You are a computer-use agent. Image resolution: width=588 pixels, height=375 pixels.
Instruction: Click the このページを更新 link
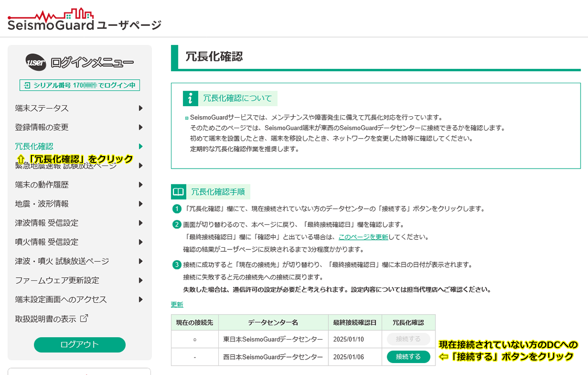tap(363, 237)
